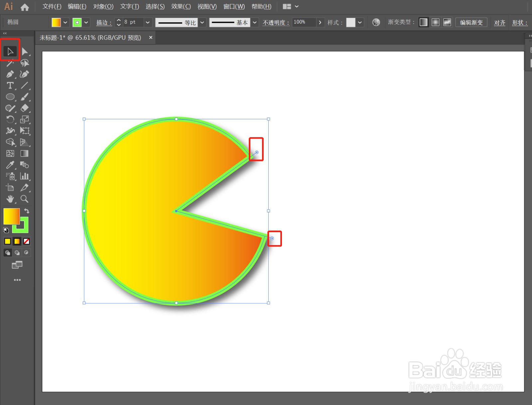Select the Hand tool
Screen dimensions: 532x405
(10, 199)
